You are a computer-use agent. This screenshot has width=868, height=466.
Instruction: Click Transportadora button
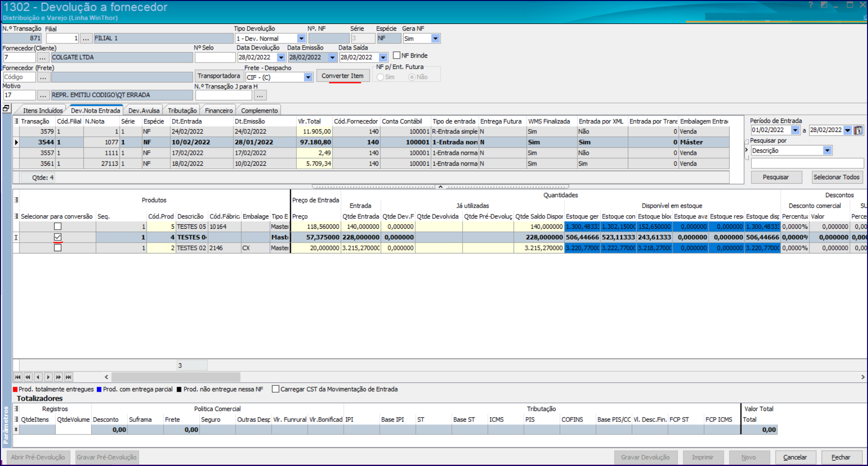[218, 76]
